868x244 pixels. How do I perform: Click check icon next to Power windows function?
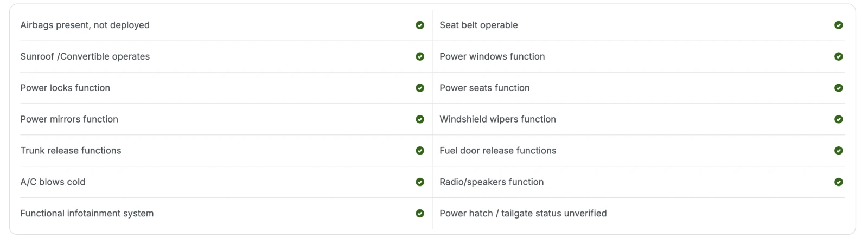[838, 56]
